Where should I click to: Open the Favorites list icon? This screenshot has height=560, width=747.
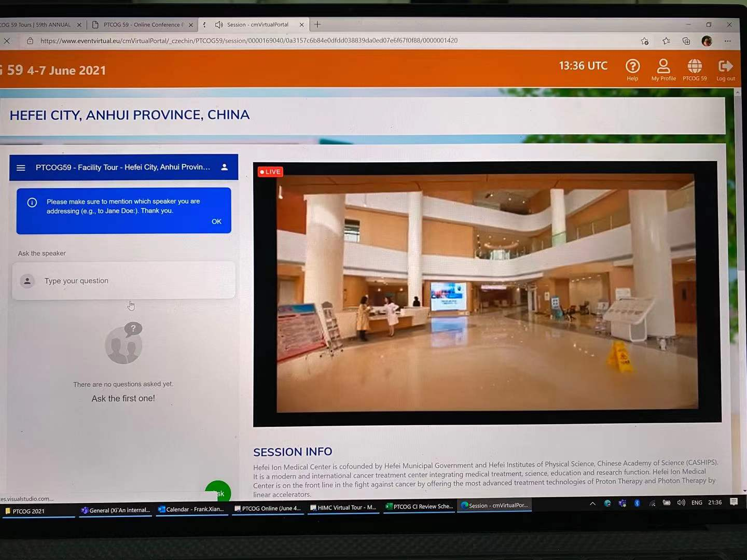click(666, 41)
